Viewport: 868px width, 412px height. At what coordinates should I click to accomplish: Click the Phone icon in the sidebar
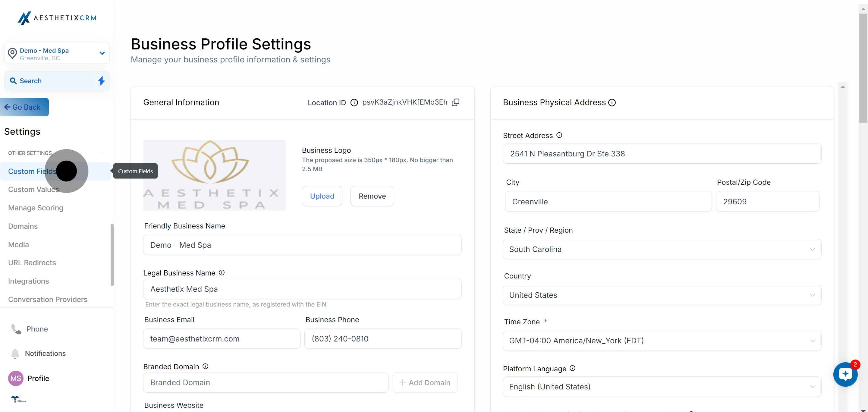click(16, 329)
